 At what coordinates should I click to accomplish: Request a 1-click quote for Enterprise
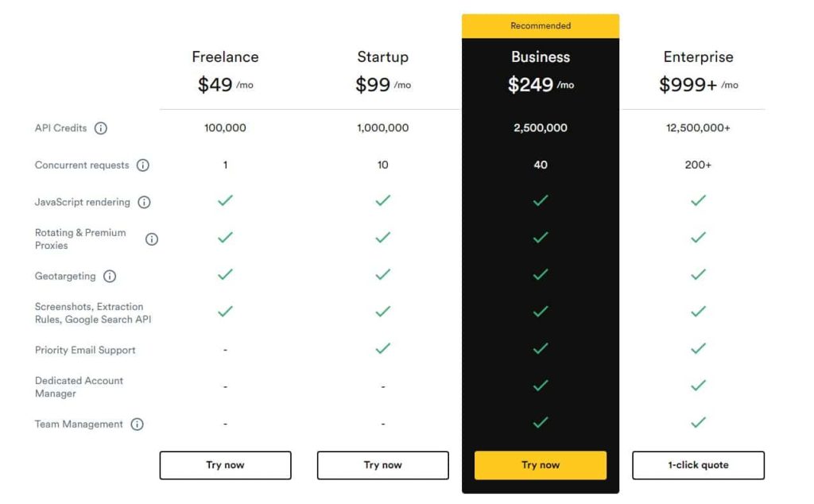click(x=698, y=465)
